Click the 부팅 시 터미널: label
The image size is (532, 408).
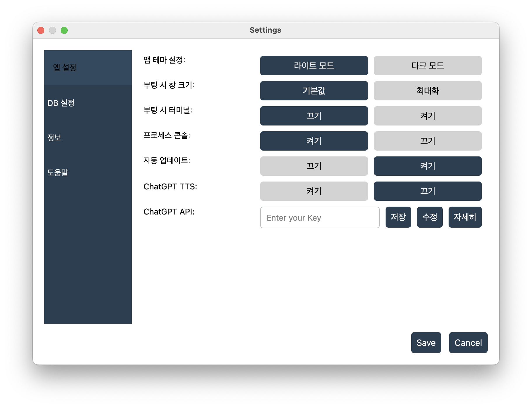[168, 110]
